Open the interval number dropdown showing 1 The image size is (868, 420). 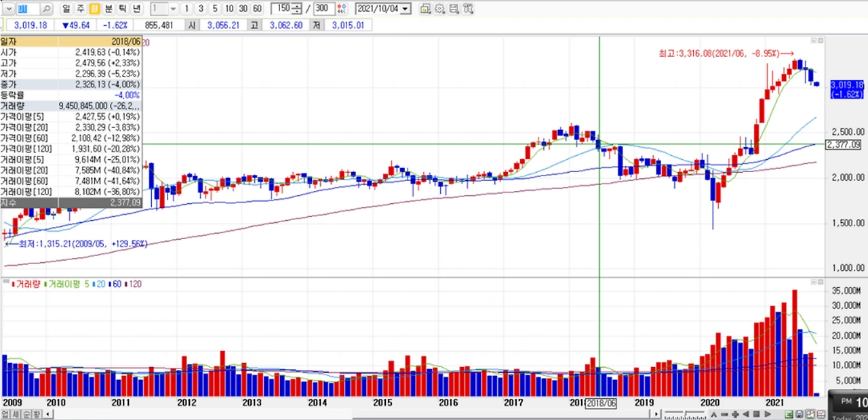tap(173, 9)
